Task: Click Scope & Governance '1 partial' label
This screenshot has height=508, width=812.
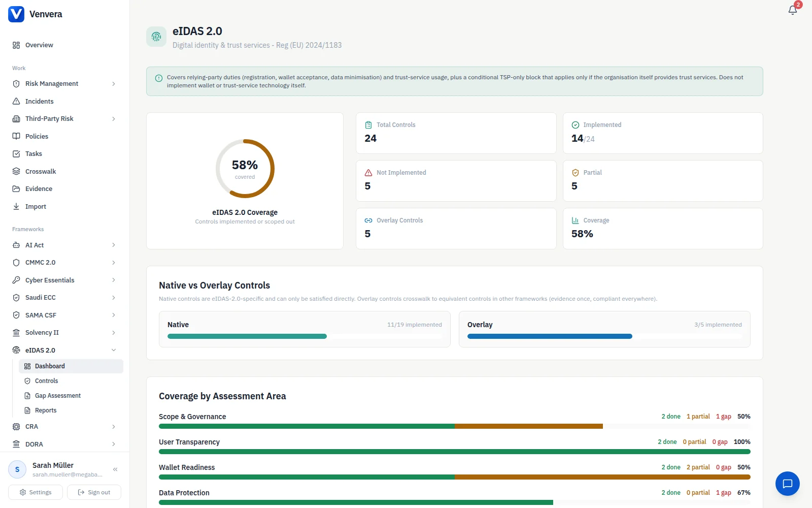Action: coord(698,417)
